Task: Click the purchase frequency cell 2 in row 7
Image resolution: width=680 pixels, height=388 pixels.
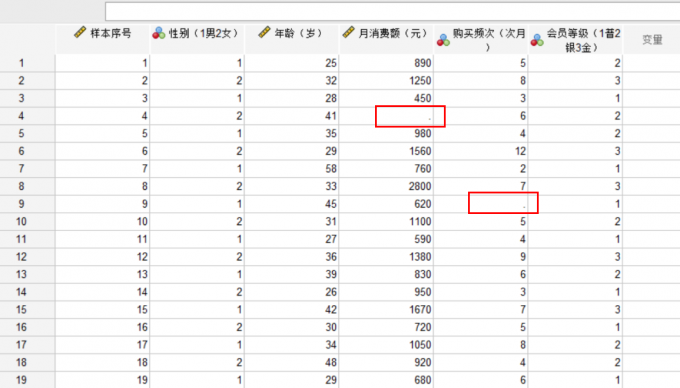Action: [x=481, y=169]
